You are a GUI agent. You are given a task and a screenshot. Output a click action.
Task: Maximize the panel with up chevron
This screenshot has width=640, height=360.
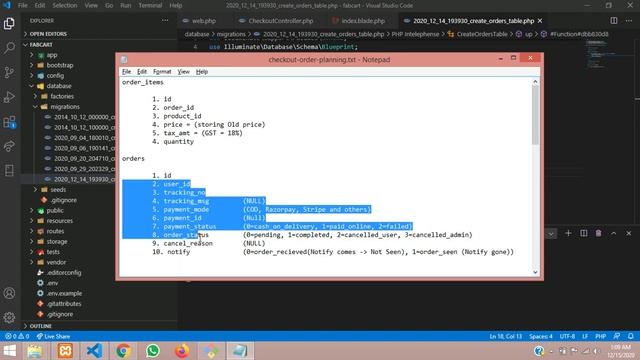click(613, 233)
